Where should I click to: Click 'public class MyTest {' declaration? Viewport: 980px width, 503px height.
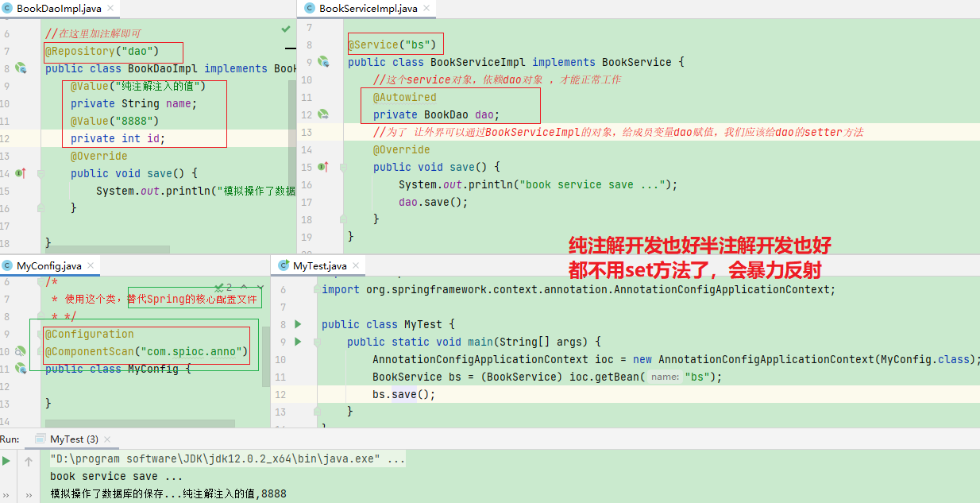click(388, 324)
